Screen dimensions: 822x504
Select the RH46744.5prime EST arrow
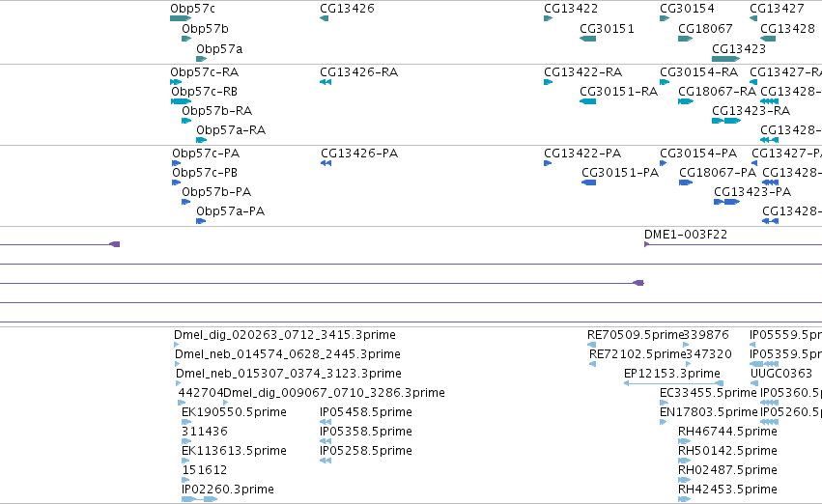pyautogui.click(x=684, y=441)
